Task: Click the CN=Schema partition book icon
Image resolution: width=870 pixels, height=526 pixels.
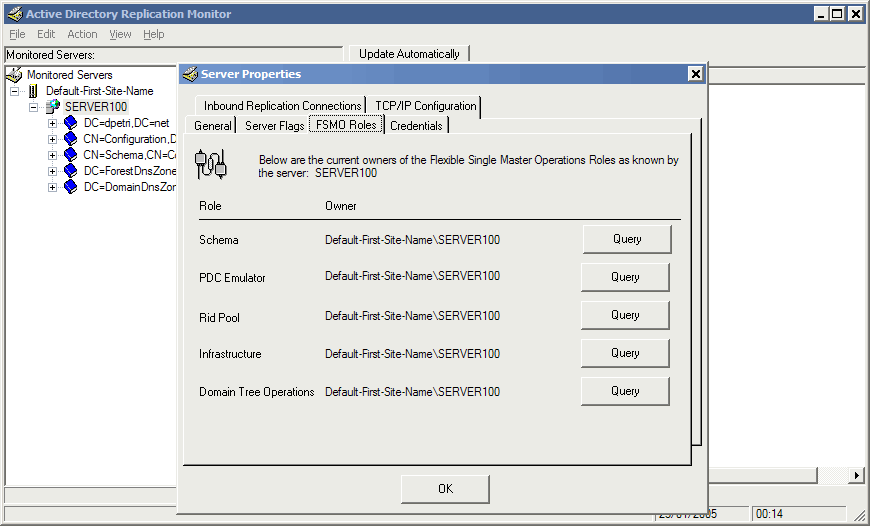Action: pos(70,155)
